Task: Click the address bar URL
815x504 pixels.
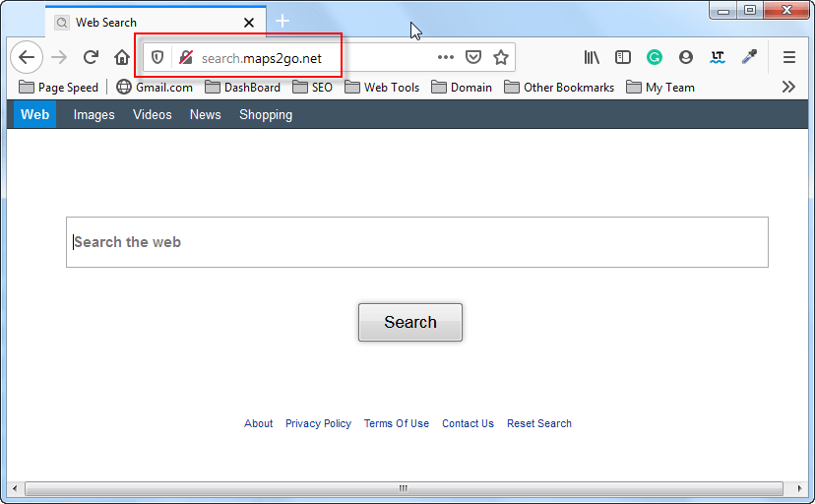Action: point(262,58)
